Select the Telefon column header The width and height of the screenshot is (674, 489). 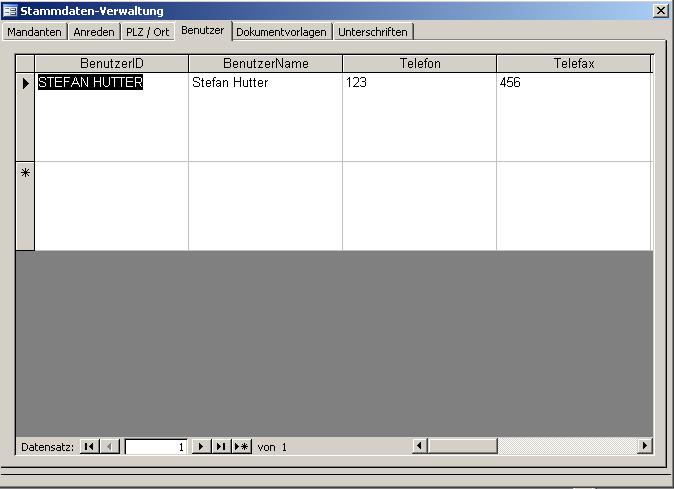pos(419,63)
